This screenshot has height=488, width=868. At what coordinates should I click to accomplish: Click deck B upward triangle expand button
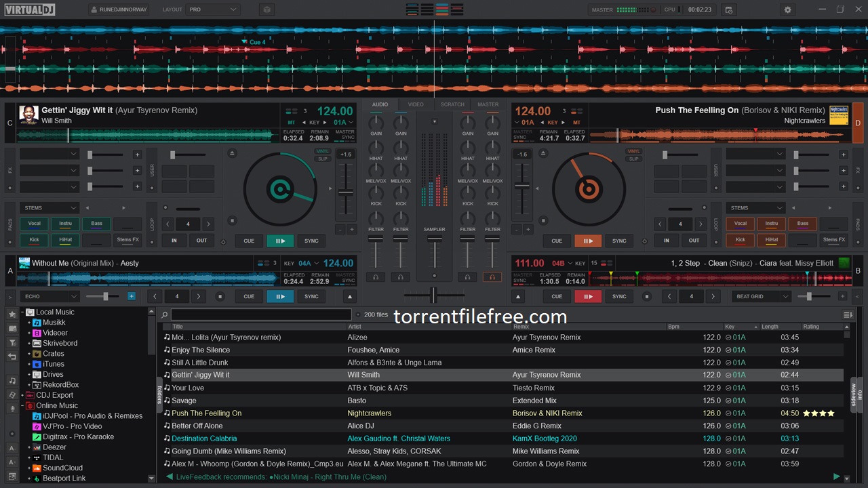coord(518,296)
